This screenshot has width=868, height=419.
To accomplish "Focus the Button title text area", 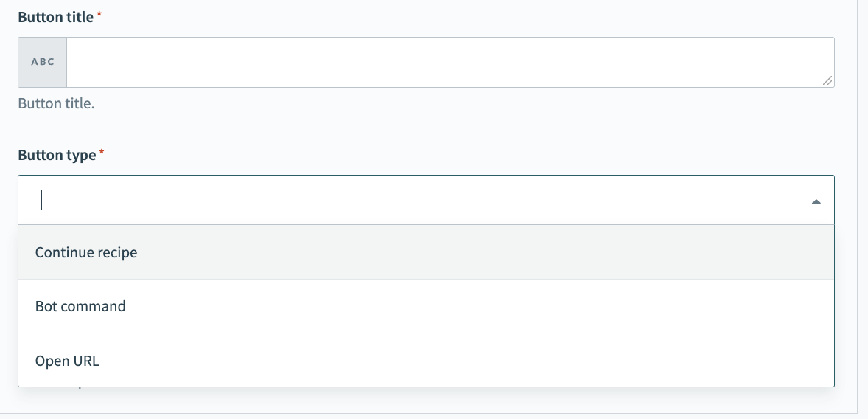I will point(442,62).
